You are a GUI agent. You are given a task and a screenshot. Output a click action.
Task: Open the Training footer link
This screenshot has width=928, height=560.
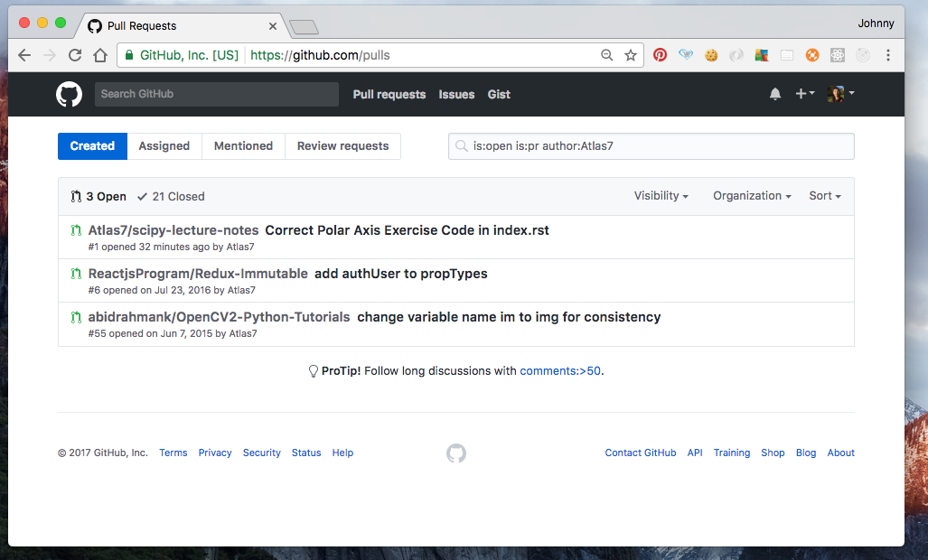(x=732, y=453)
